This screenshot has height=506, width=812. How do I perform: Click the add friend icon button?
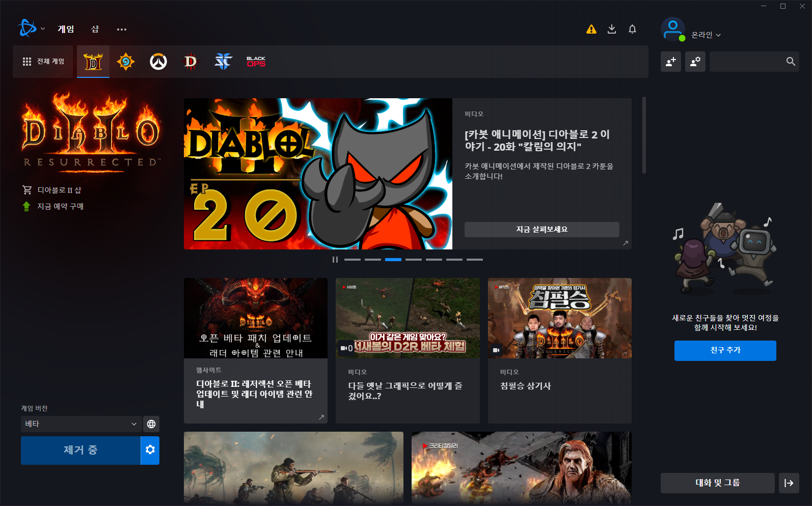[671, 62]
